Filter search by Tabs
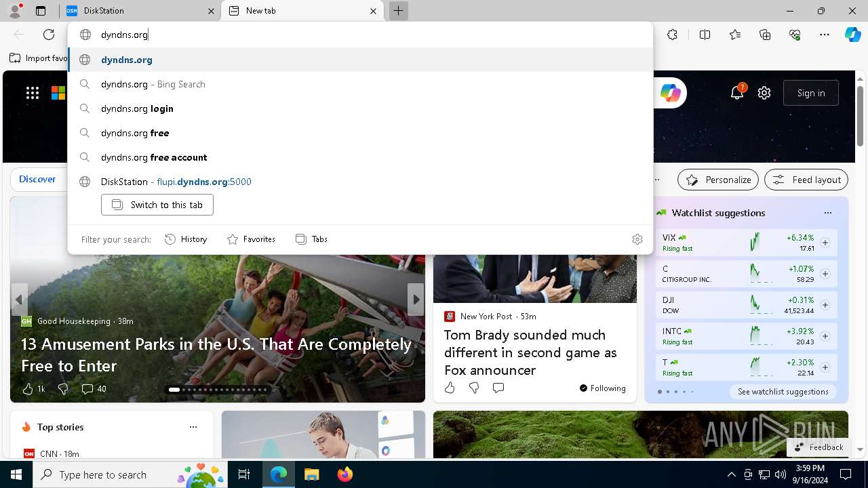Image resolution: width=868 pixels, height=488 pixels. [311, 239]
